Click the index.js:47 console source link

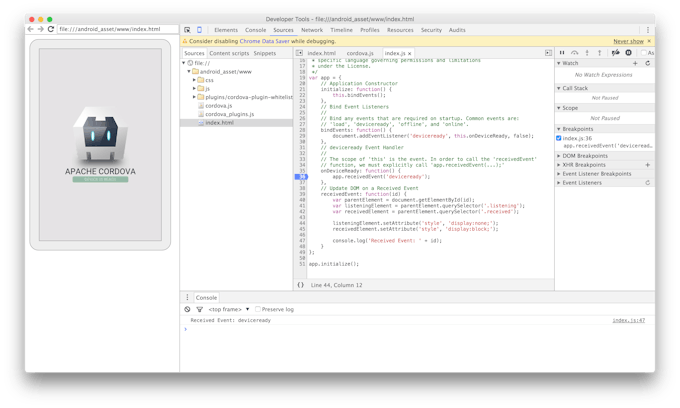tap(628, 320)
